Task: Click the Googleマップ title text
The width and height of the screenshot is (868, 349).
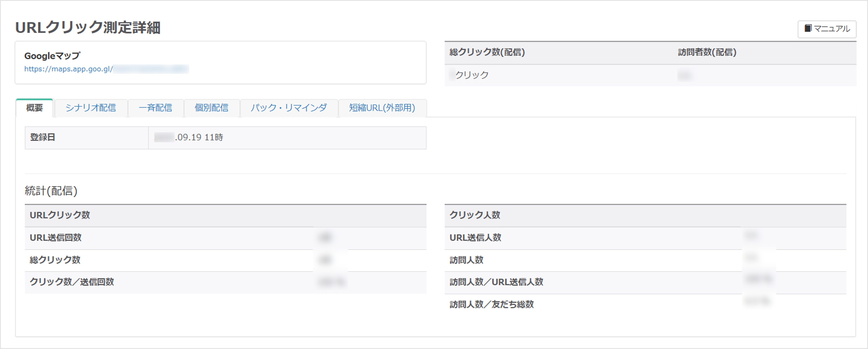Action: pos(52,56)
